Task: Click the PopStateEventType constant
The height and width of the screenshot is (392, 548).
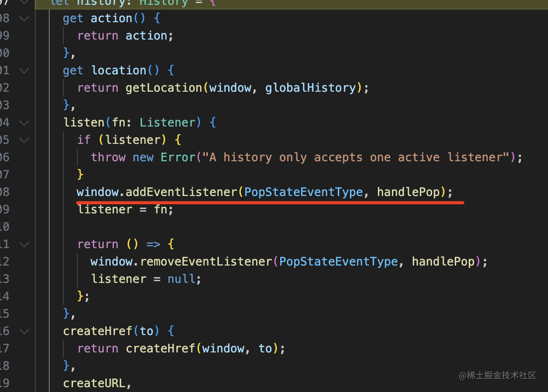Action: tap(303, 192)
